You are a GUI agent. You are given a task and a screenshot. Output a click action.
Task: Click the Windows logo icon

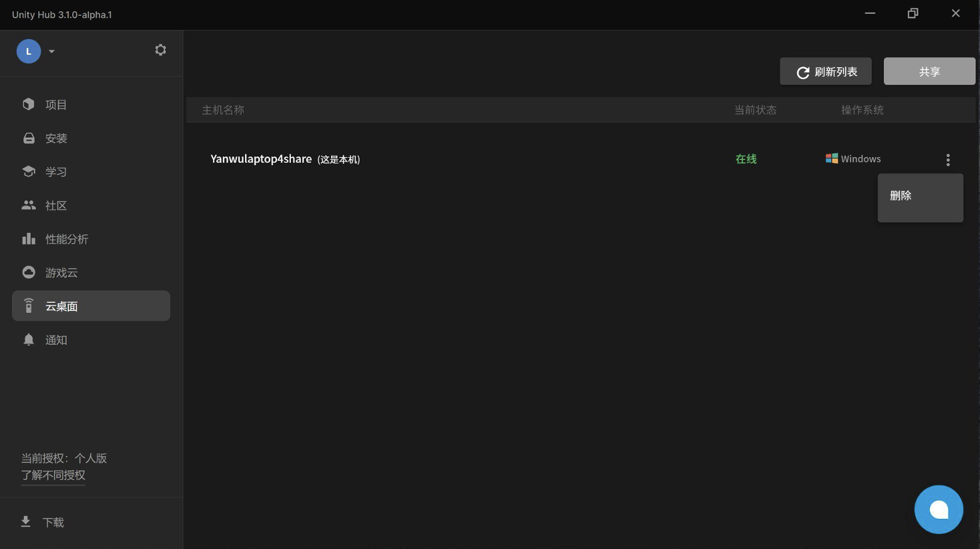pyautogui.click(x=831, y=158)
